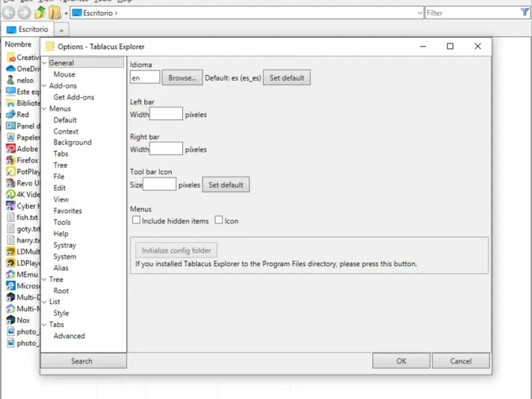Select Systray in the options tree
Image resolution: width=532 pixels, height=399 pixels.
[x=65, y=245]
